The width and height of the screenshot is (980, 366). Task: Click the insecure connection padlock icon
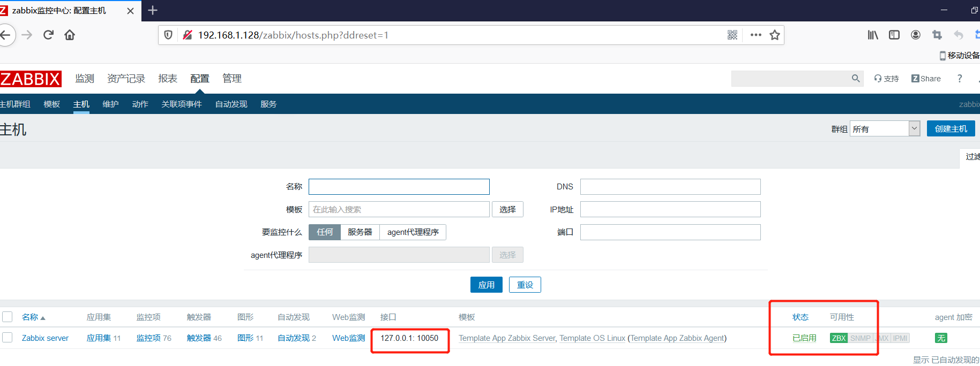(187, 35)
